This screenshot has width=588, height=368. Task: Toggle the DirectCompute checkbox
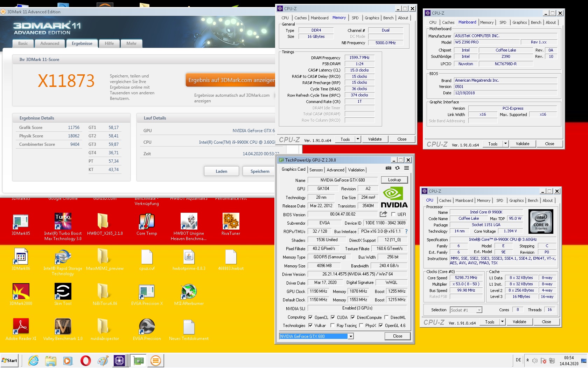[352, 317]
